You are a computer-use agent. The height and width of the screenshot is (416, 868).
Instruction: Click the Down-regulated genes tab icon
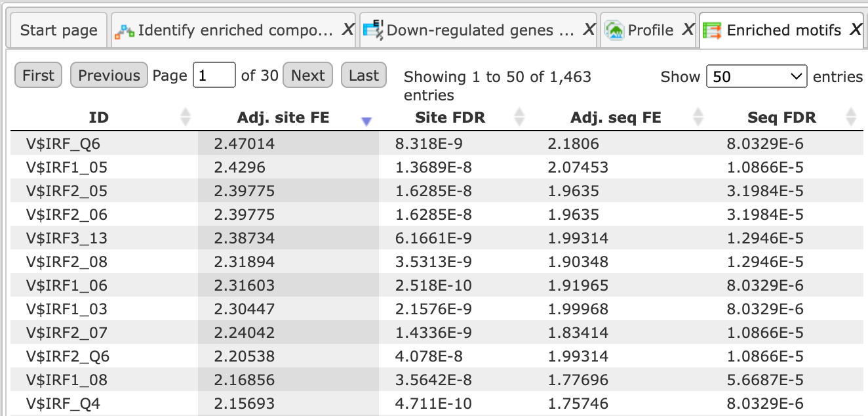click(373, 30)
